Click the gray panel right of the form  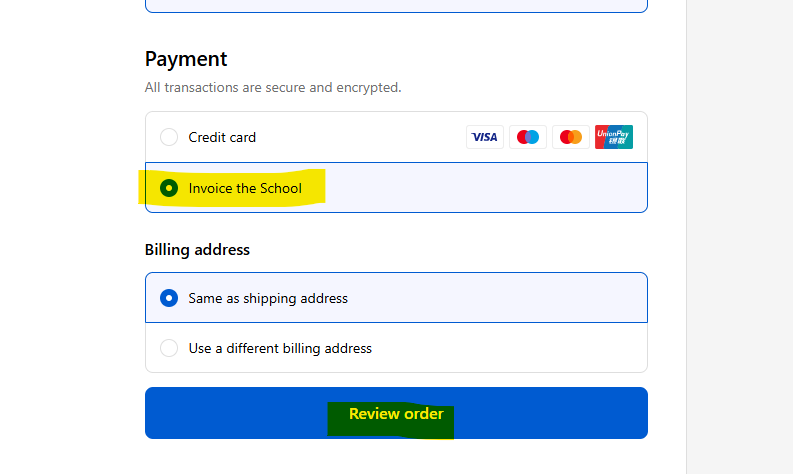[x=740, y=237]
